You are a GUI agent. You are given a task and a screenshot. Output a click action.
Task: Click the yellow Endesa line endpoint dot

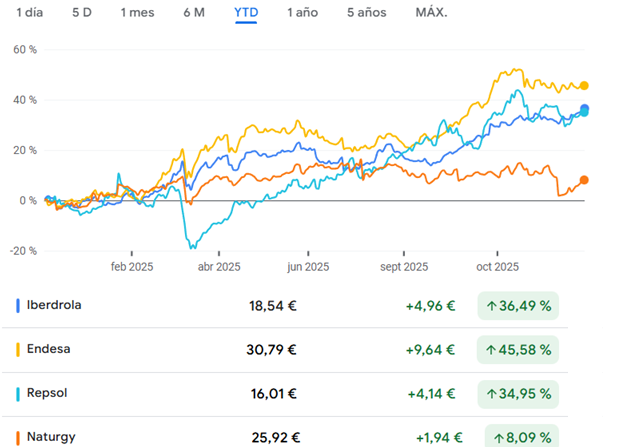[584, 86]
